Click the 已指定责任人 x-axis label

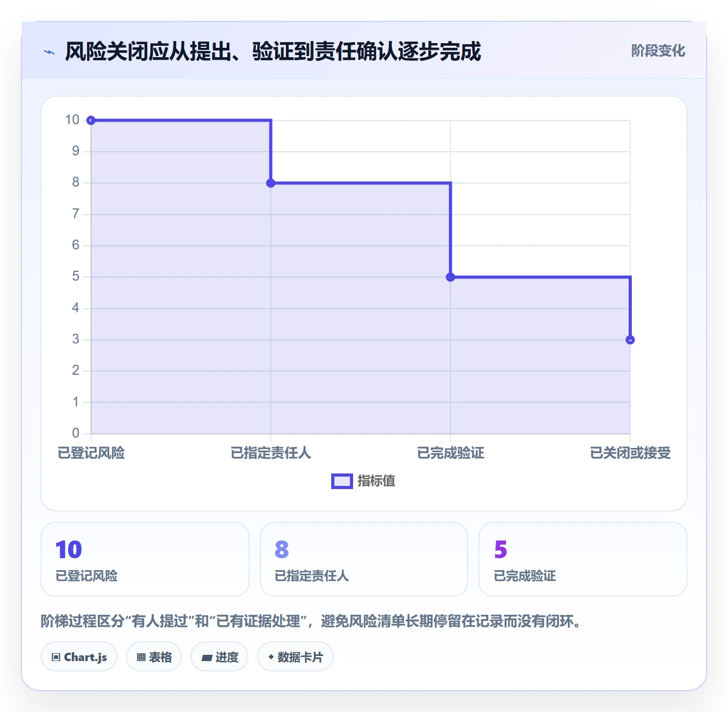click(x=271, y=453)
